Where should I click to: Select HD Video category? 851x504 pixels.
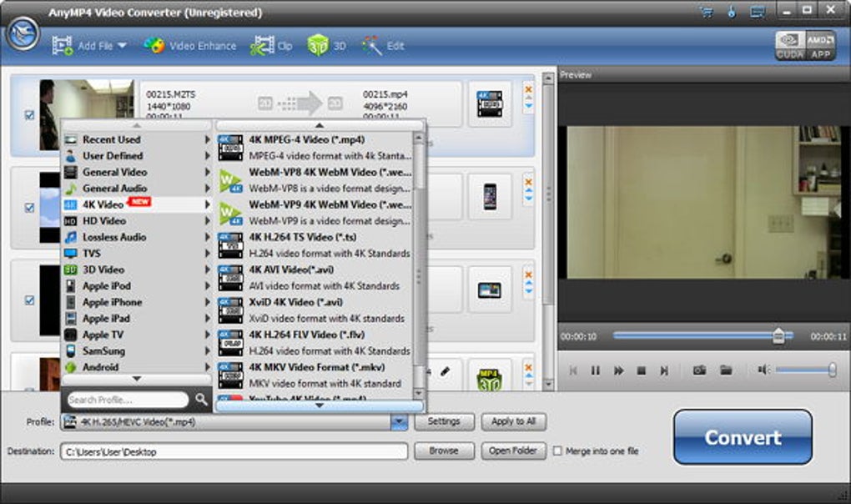click(x=137, y=221)
